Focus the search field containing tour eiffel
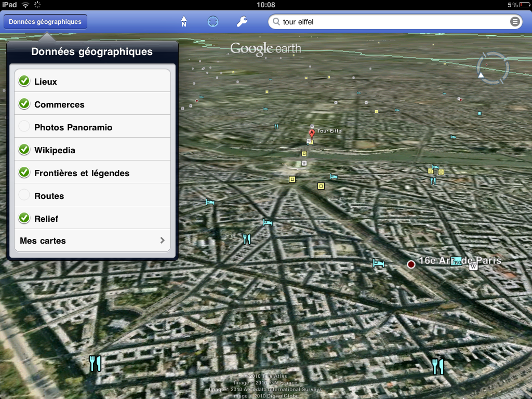 (395, 22)
